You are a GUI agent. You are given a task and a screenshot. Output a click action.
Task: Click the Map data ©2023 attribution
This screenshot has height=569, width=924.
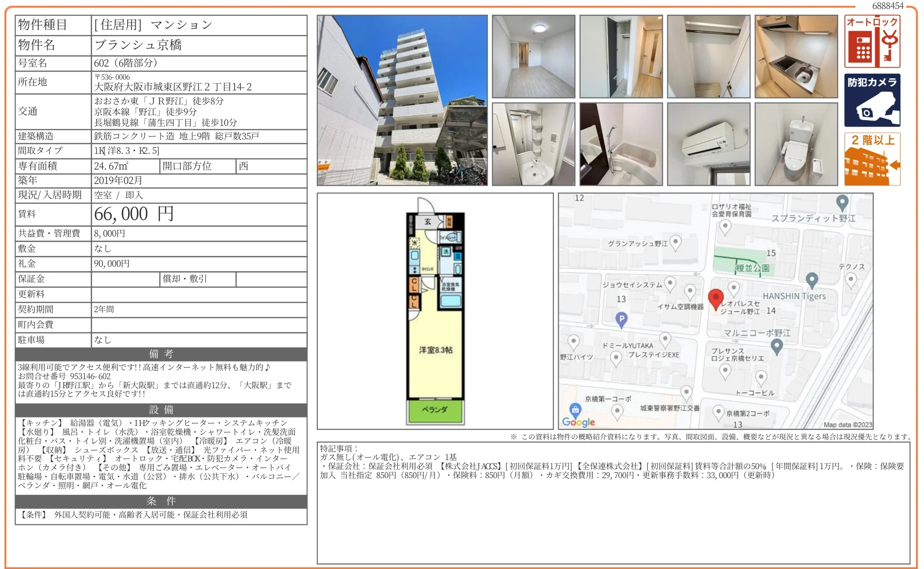pyautogui.click(x=847, y=425)
